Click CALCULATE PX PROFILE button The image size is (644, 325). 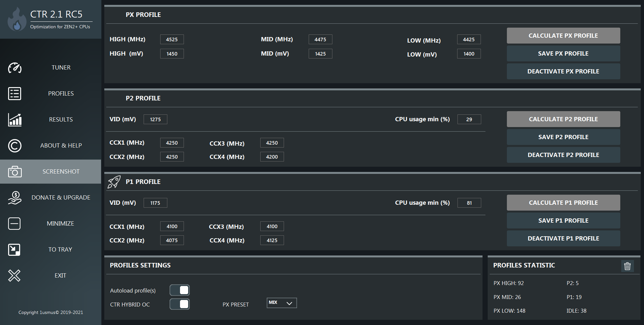pyautogui.click(x=563, y=36)
